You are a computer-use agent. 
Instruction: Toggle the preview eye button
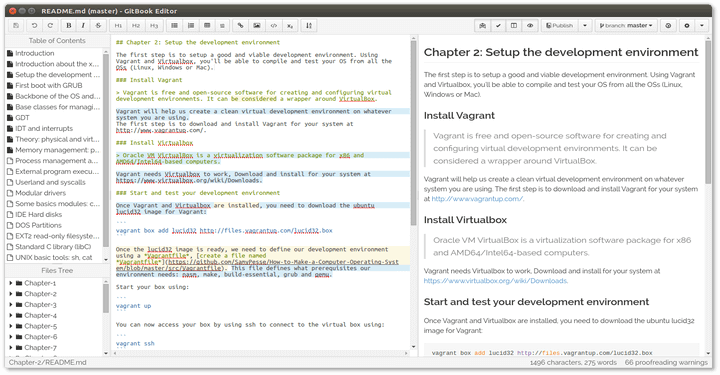click(x=530, y=26)
